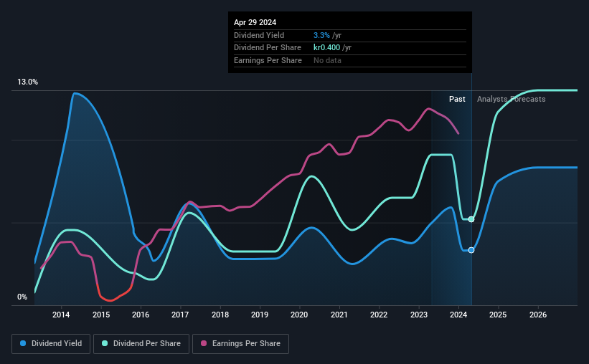Click the blue Dividend Yield legend dot
589x364 pixels.
(23, 343)
